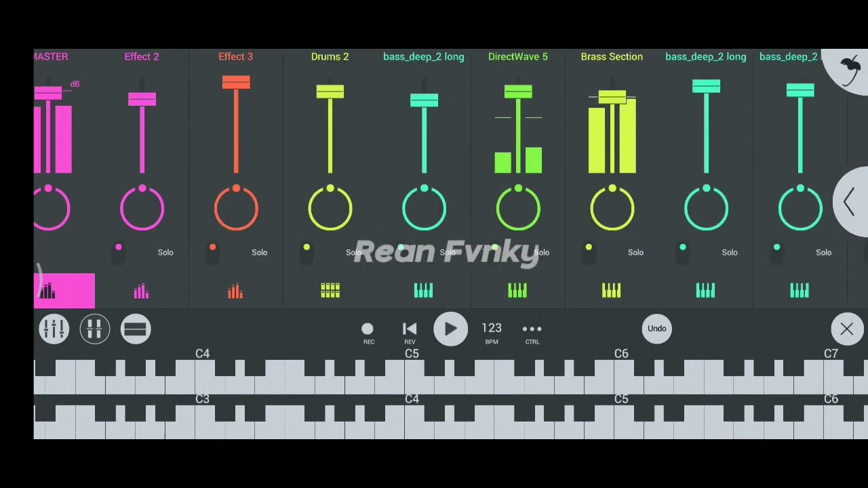Select the highlighted Master channel meter icon
Viewport: 868px width, 488px height.
[47, 291]
